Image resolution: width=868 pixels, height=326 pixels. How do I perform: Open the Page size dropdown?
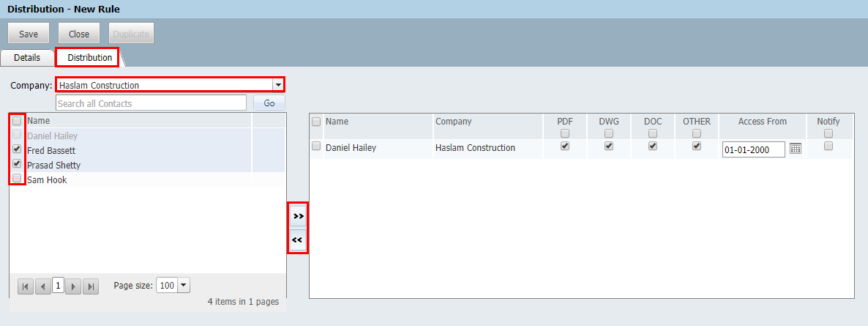(184, 286)
